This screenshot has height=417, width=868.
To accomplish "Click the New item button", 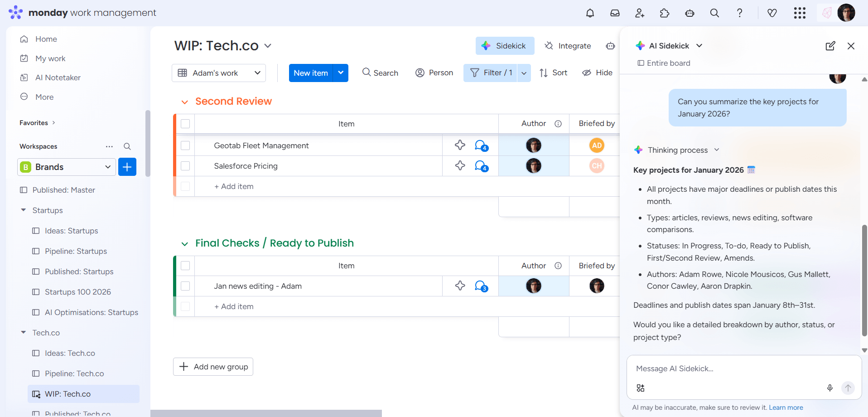I will coord(310,73).
